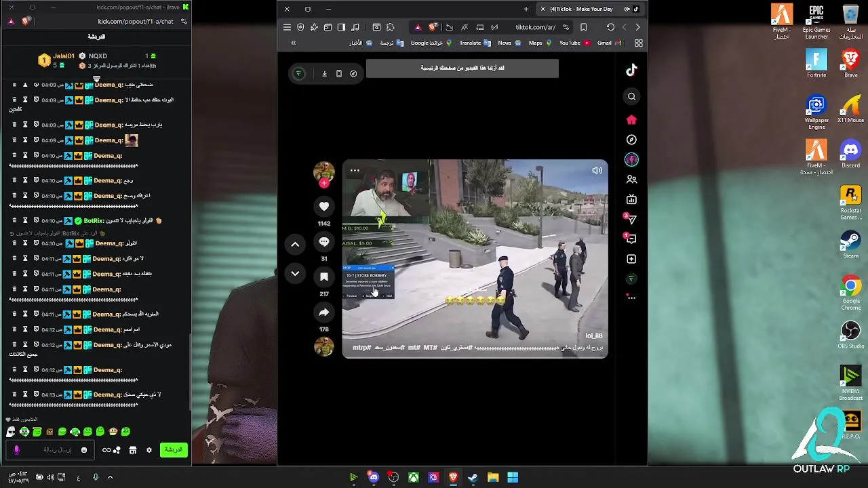The image size is (868, 488).
Task: Click the download icon in the floating toolbar
Action: (324, 74)
